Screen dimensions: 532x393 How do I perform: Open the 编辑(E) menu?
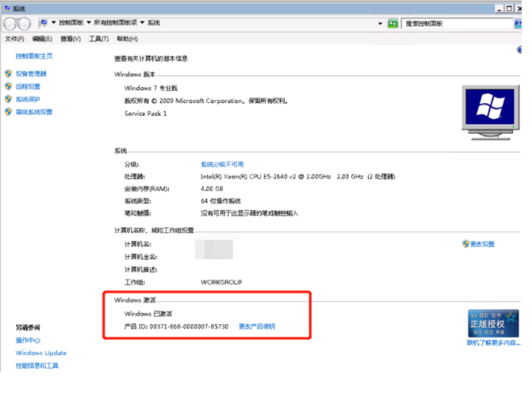(x=42, y=39)
